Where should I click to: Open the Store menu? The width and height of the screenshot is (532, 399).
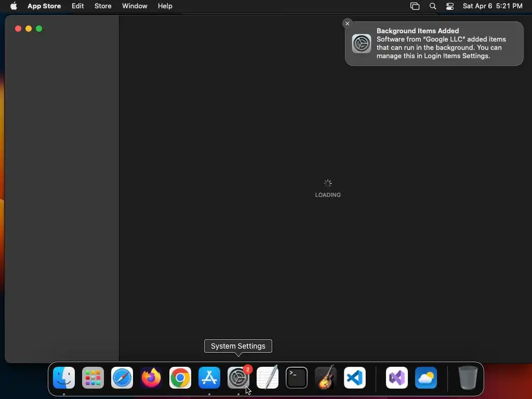(x=103, y=6)
